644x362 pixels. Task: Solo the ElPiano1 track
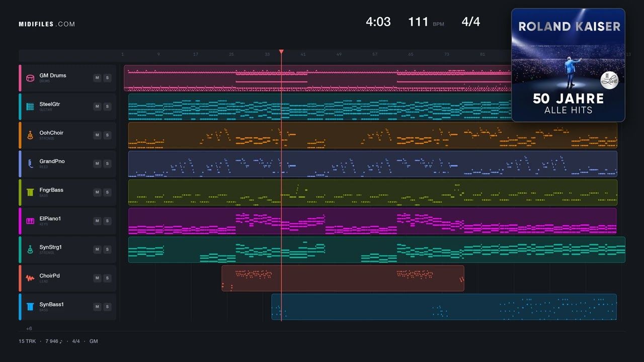[x=107, y=221]
